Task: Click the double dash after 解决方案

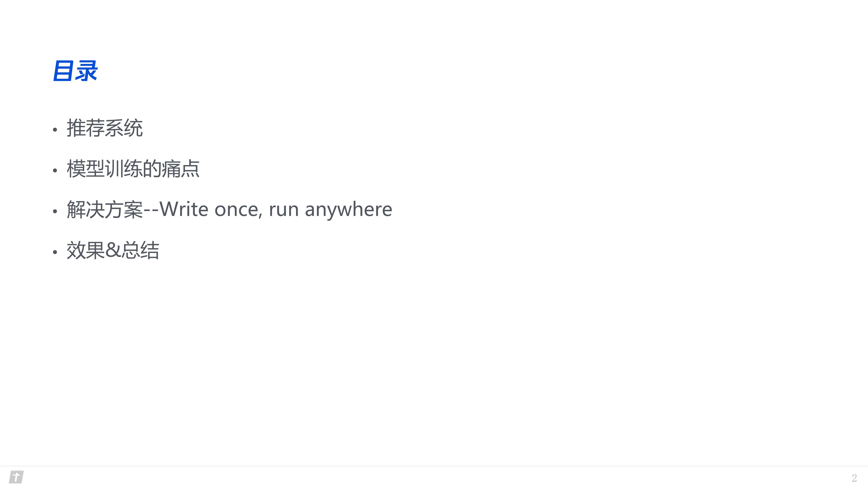Action: 151,210
